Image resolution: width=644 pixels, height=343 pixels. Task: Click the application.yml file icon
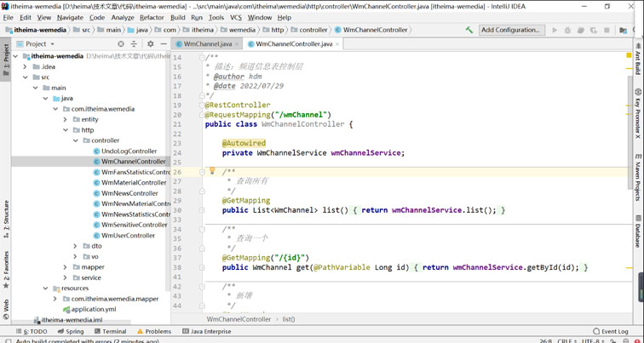coord(66,309)
